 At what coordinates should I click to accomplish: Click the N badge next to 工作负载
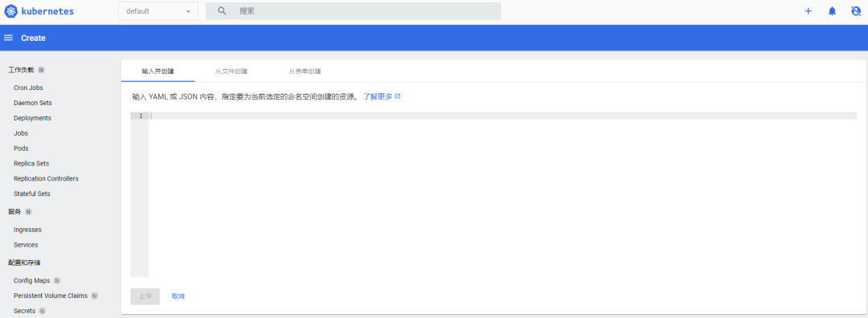[x=42, y=70]
